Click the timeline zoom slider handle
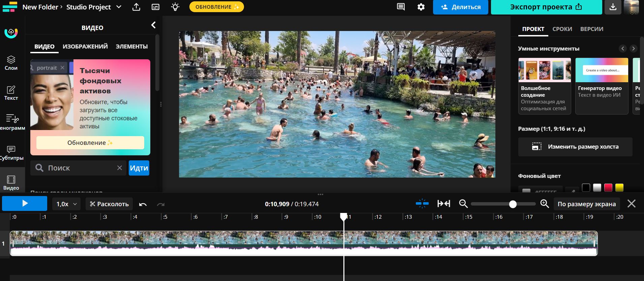Image resolution: width=644 pixels, height=281 pixels. [x=513, y=204]
